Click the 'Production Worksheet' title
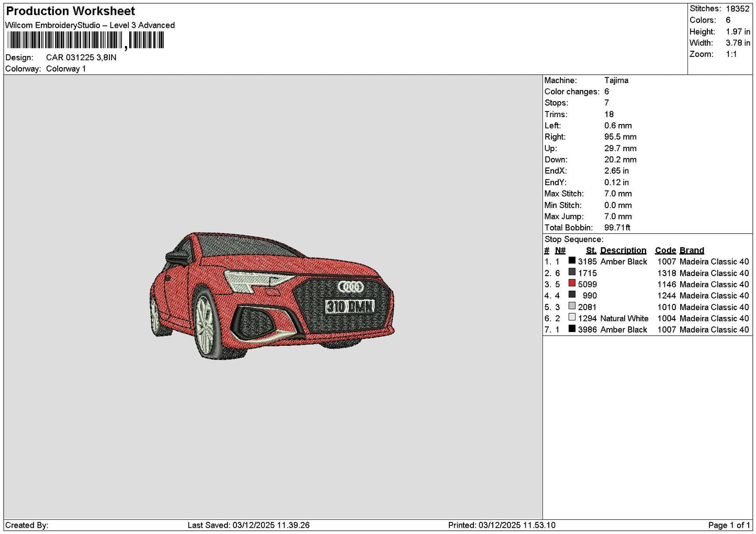This screenshot has width=756, height=534. coord(71,11)
